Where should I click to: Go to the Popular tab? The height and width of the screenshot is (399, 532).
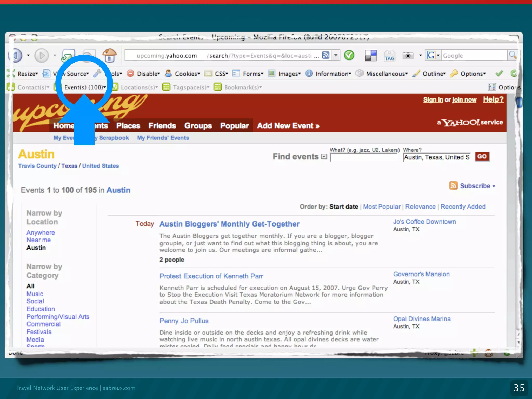tap(234, 126)
